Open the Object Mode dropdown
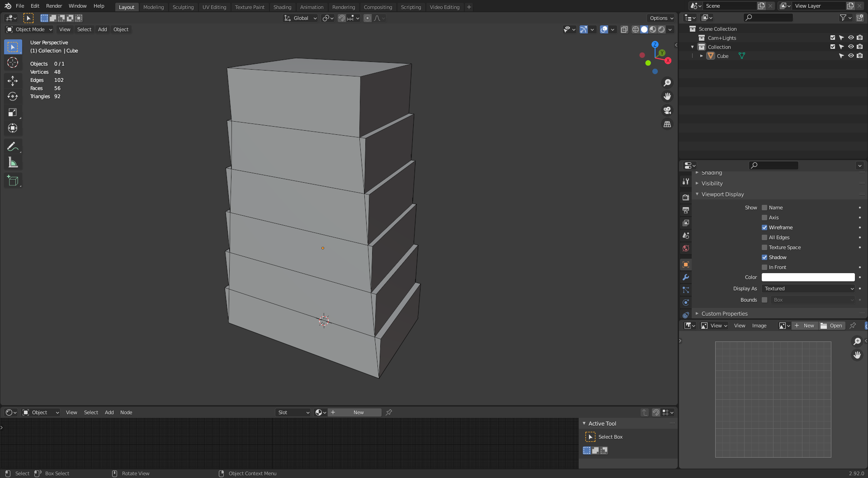This screenshot has width=868, height=478. (30, 29)
